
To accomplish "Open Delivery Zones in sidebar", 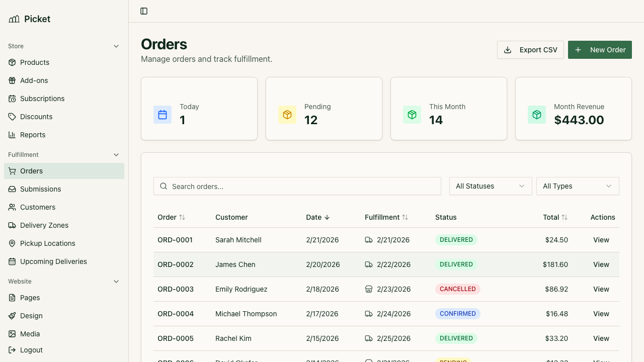I will pyautogui.click(x=64, y=225).
